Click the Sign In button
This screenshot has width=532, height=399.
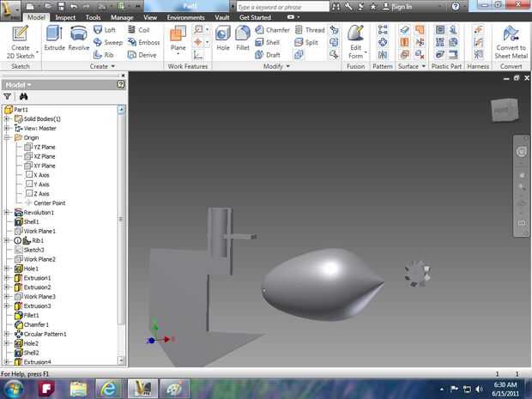pyautogui.click(x=397, y=7)
